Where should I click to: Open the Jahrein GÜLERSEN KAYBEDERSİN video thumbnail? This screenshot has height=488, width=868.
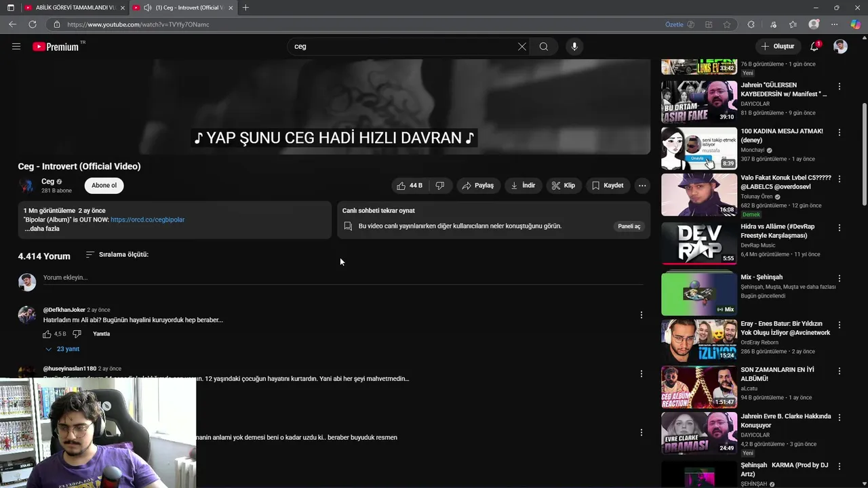699,102
